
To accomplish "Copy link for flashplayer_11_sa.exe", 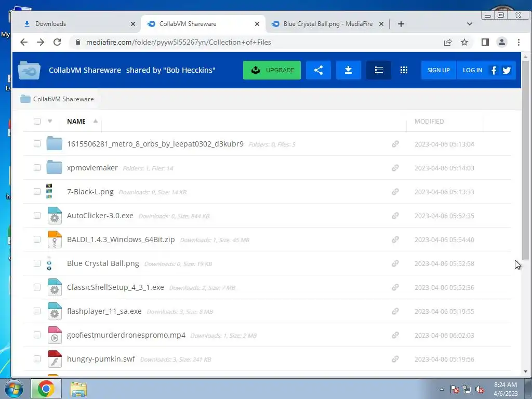I will coord(395,311).
